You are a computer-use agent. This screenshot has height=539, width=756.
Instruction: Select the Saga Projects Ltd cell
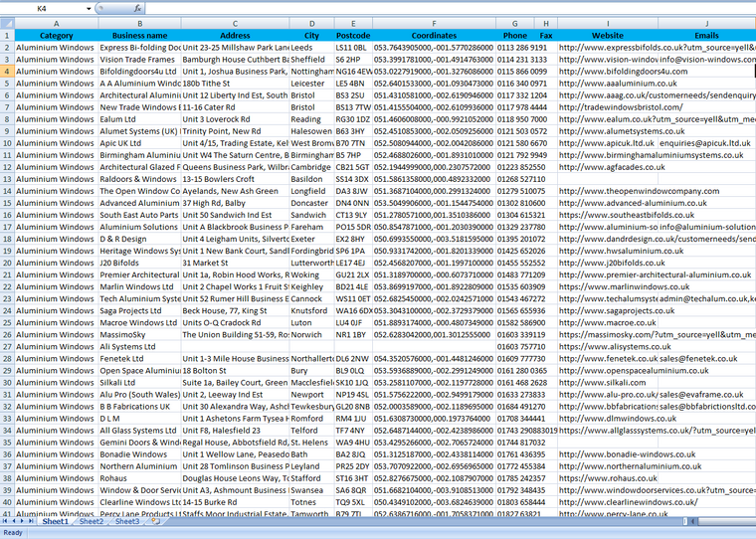coord(140,310)
